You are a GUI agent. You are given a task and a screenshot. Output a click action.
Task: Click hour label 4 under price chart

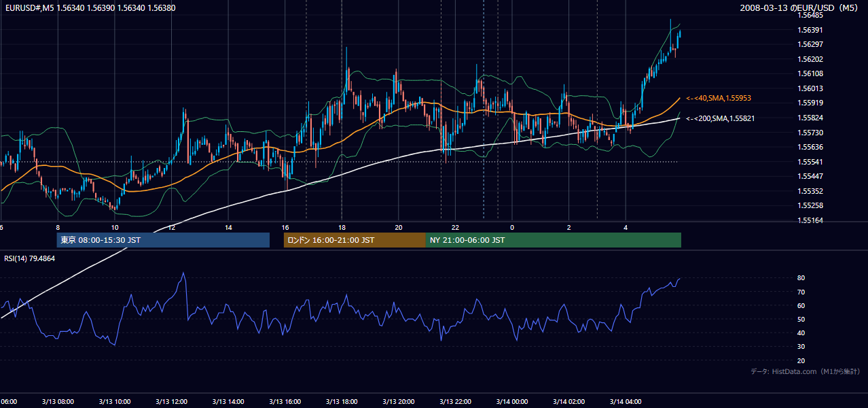626,228
